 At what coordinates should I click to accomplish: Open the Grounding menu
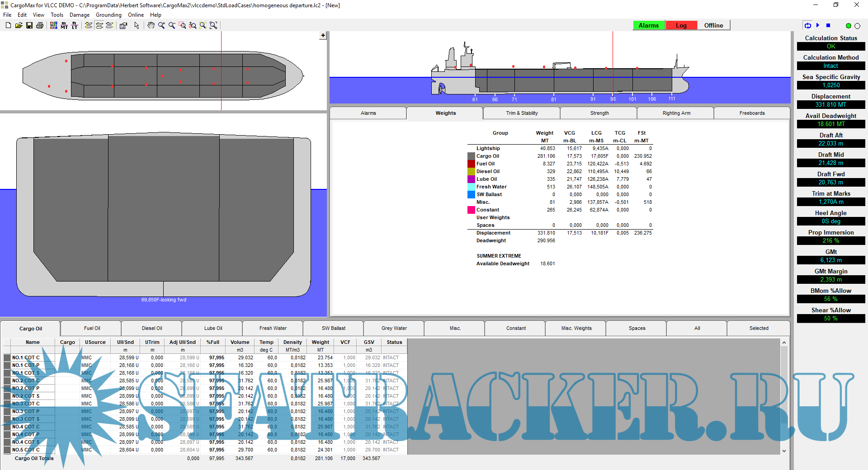click(108, 15)
